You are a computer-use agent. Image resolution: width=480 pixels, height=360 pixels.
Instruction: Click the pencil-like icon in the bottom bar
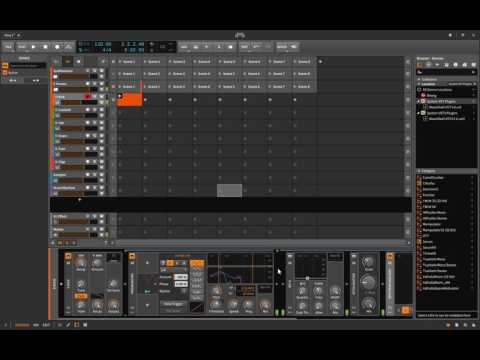pos(68,325)
